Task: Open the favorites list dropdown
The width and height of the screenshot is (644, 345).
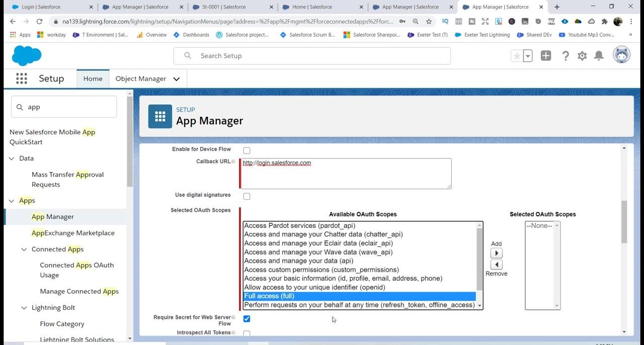Action: coord(528,56)
